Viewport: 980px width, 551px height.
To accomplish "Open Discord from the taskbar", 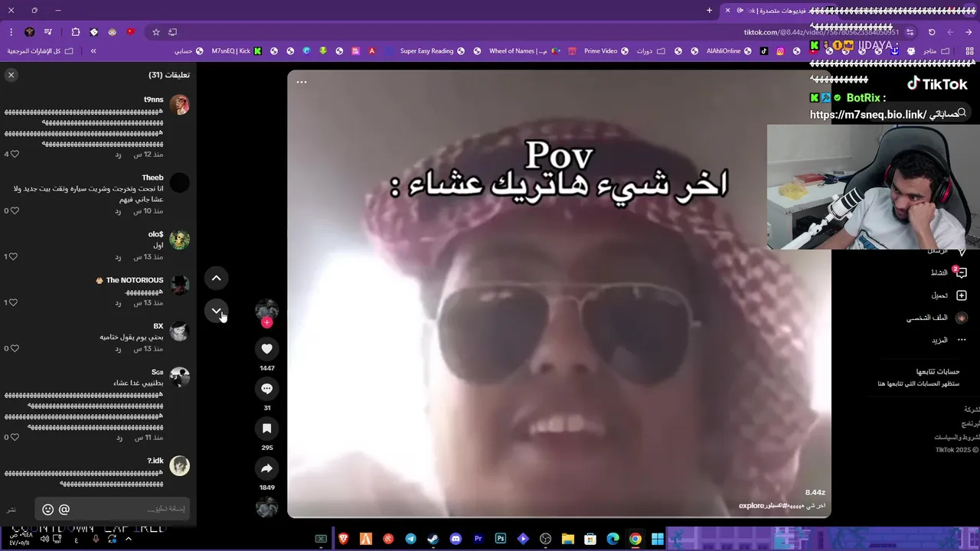I will 456,539.
